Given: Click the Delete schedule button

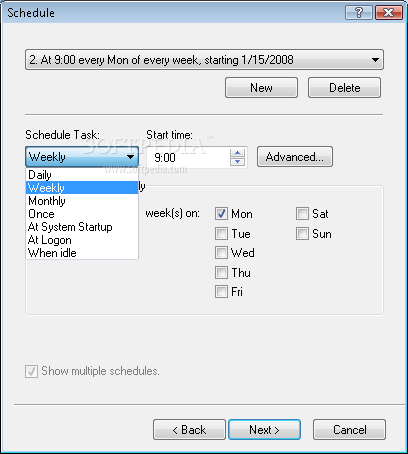Looking at the screenshot, I should tap(344, 88).
